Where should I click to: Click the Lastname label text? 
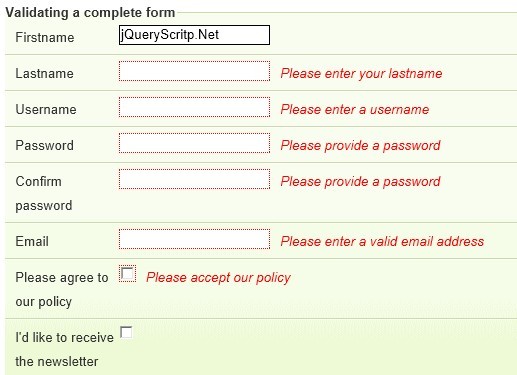44,73
